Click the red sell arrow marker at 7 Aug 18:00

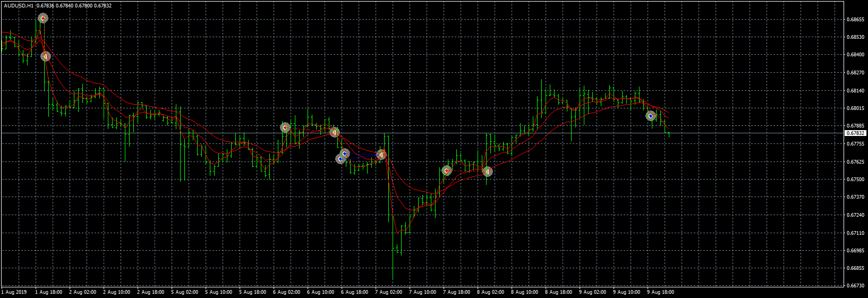coord(447,171)
